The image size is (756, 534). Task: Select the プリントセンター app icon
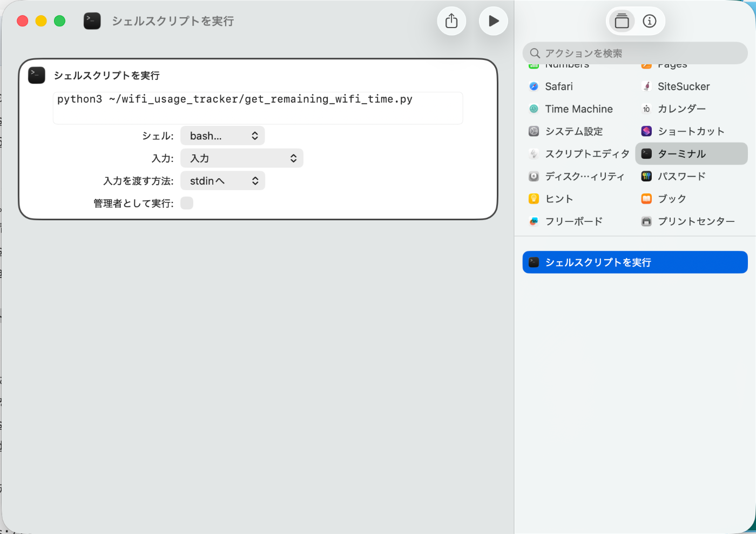(646, 221)
